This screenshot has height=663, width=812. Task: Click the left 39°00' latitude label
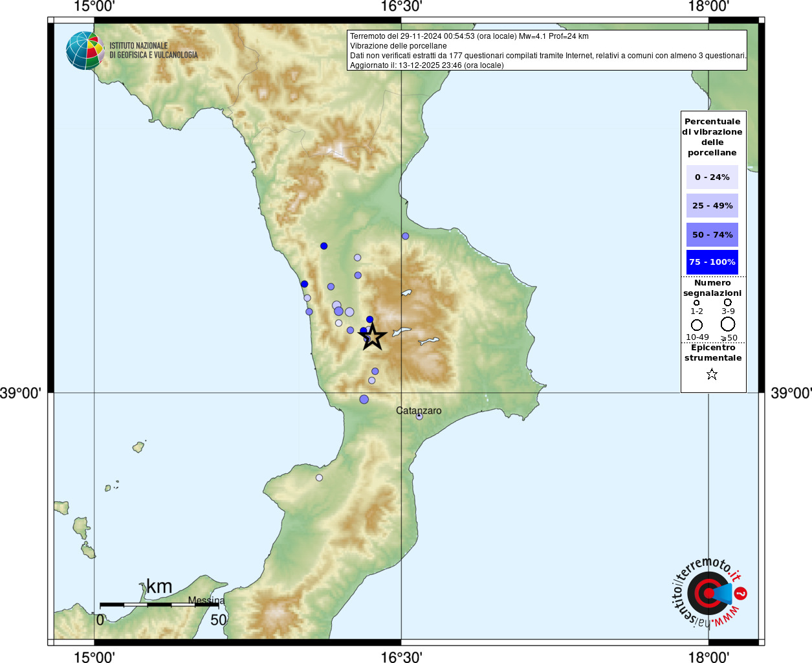21,393
